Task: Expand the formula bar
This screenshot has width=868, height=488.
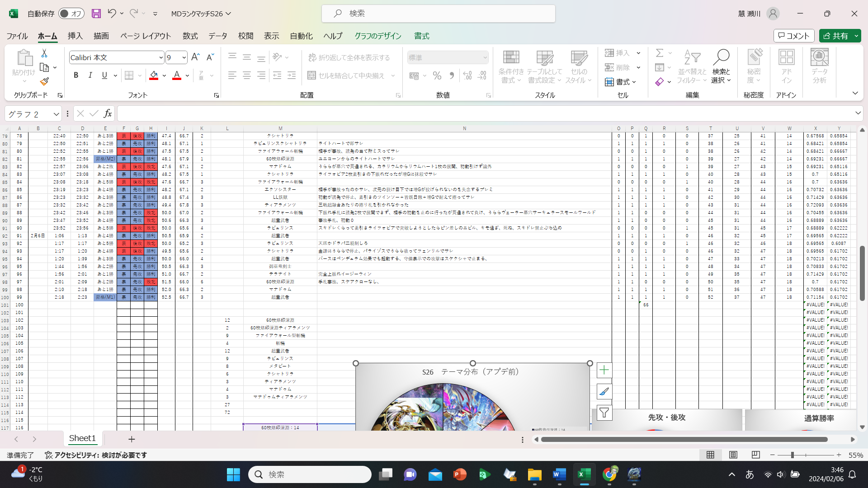Action: [858, 113]
